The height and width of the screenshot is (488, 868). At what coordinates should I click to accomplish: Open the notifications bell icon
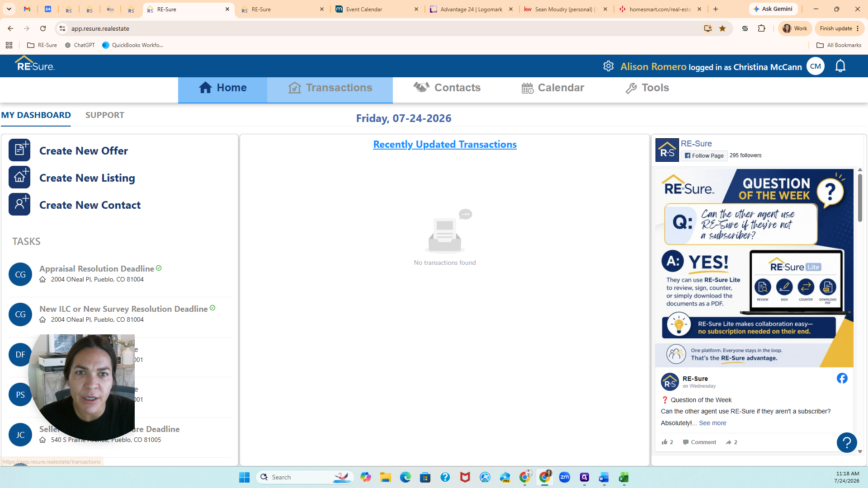click(x=840, y=66)
